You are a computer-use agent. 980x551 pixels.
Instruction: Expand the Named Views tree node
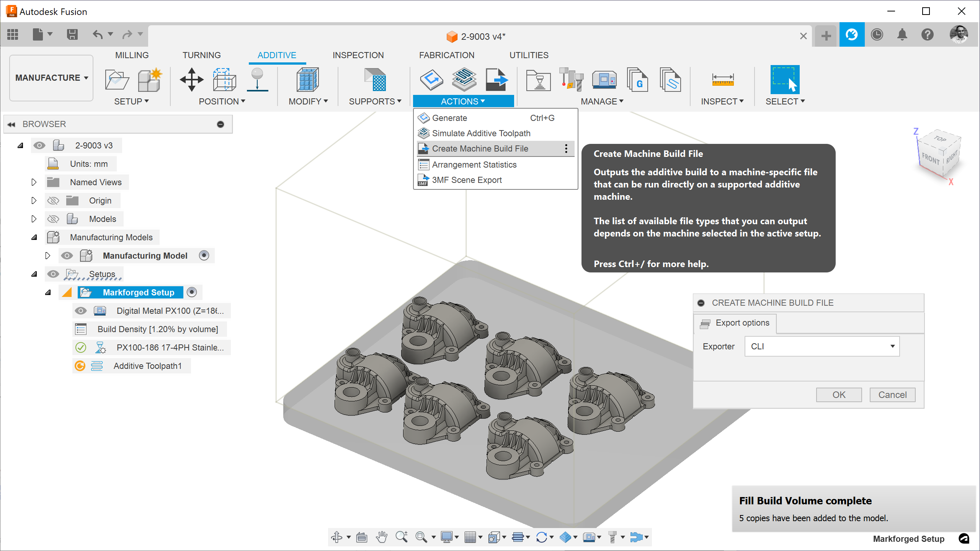pos(34,182)
